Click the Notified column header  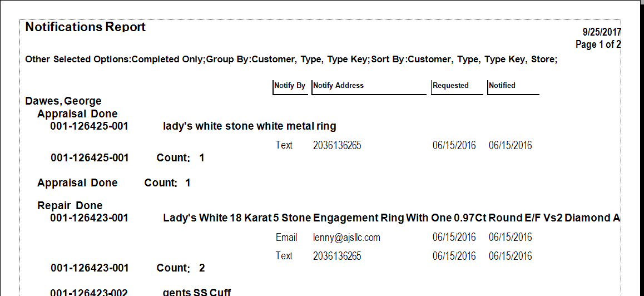pos(502,86)
